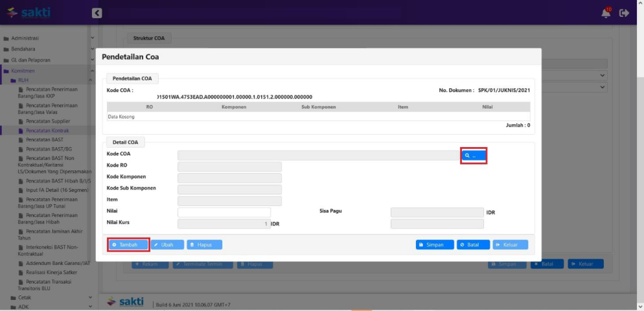Exit the dialog using Keluar button

(511, 244)
